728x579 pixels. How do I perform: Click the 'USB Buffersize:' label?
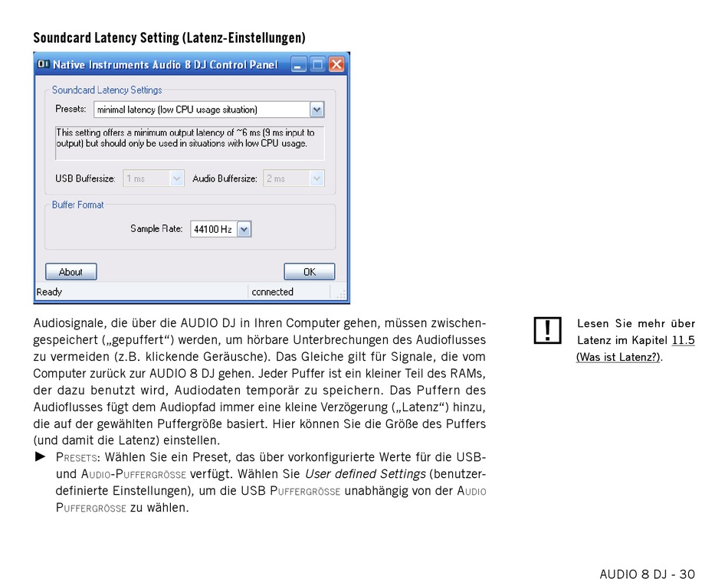click(85, 178)
